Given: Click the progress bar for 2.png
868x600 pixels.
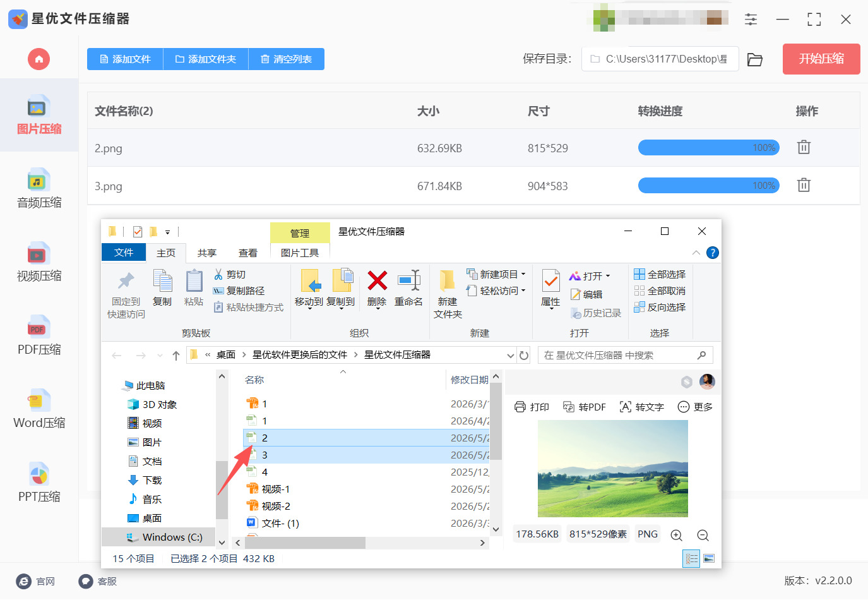Looking at the screenshot, I should coord(709,148).
